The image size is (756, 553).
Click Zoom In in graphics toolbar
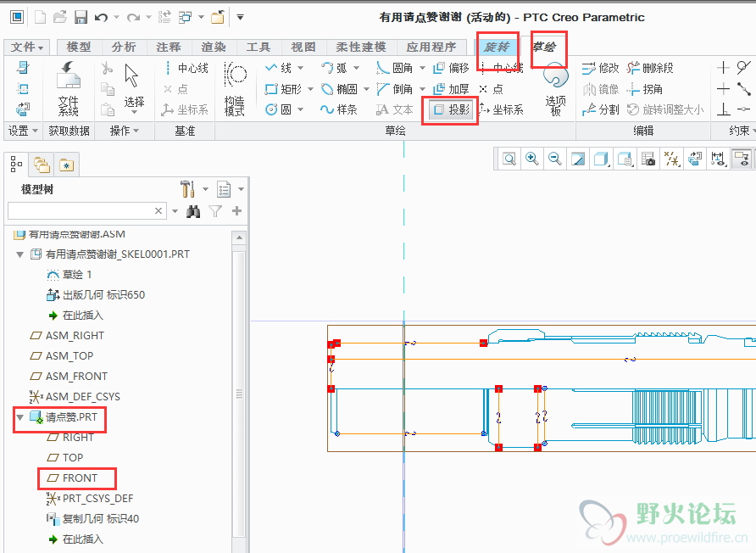pos(532,159)
